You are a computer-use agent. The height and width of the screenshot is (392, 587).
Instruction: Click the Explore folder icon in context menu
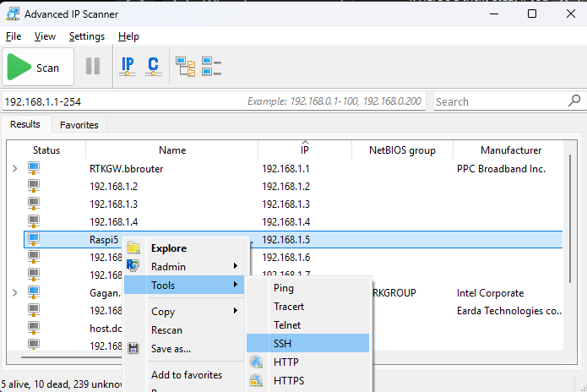[x=133, y=248]
